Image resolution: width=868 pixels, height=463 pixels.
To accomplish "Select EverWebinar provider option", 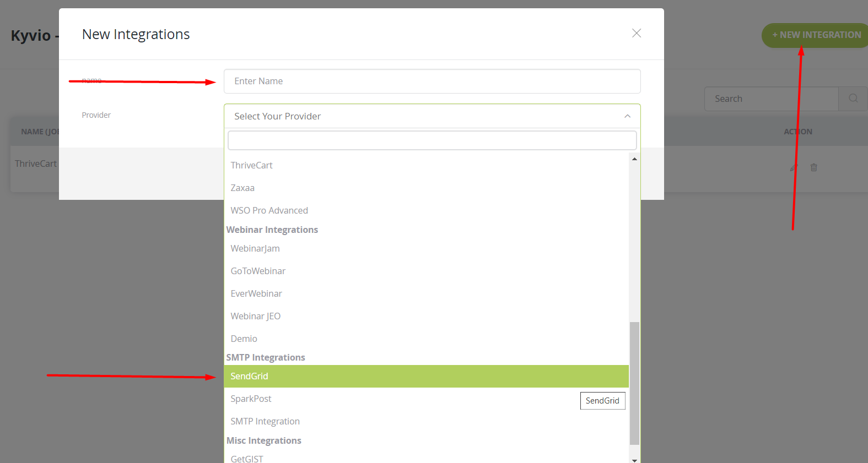I will pyautogui.click(x=427, y=293).
